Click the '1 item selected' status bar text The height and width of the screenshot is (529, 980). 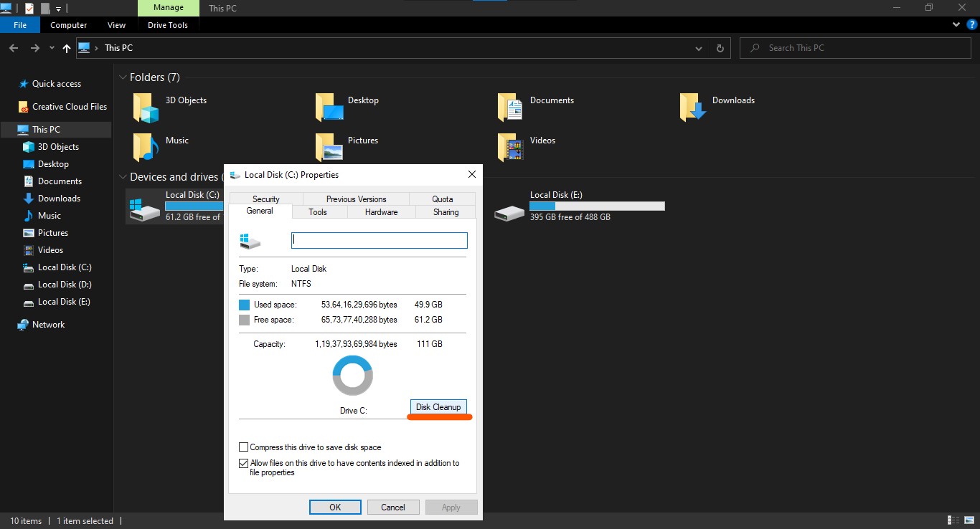[85, 521]
